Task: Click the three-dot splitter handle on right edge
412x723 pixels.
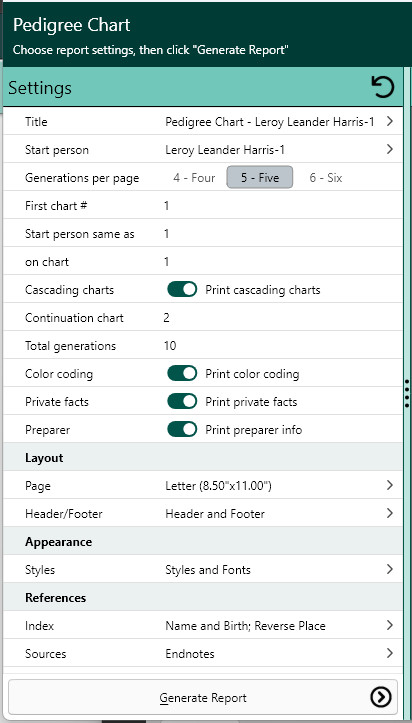Action: click(x=406, y=393)
